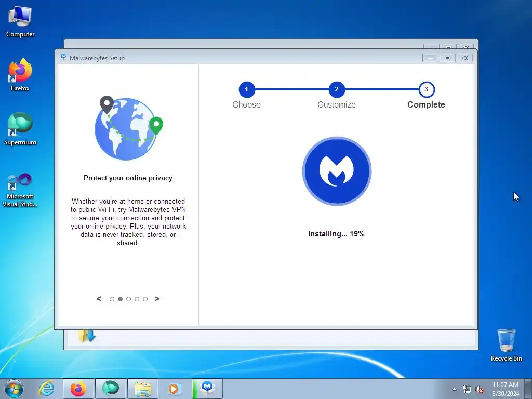The height and width of the screenshot is (399, 532).
Task: Click the Show desktop button in the taskbar
Action: coord(528,389)
